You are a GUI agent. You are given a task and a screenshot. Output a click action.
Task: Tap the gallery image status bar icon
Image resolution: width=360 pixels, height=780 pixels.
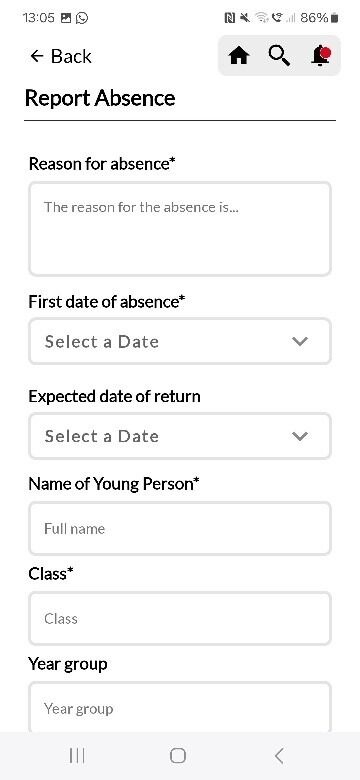tap(66, 18)
